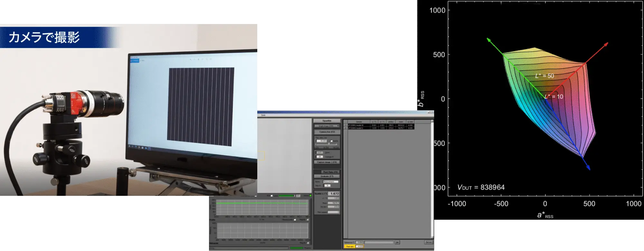Toggle the ROI checkbox below the image

[x=272, y=196]
